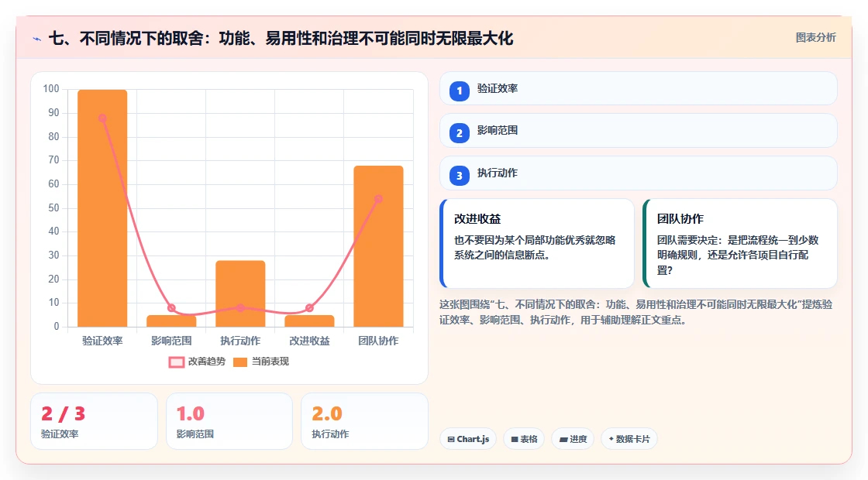The image size is (868, 480).
Task: Select the 进度 tag chip
Action: [573, 439]
